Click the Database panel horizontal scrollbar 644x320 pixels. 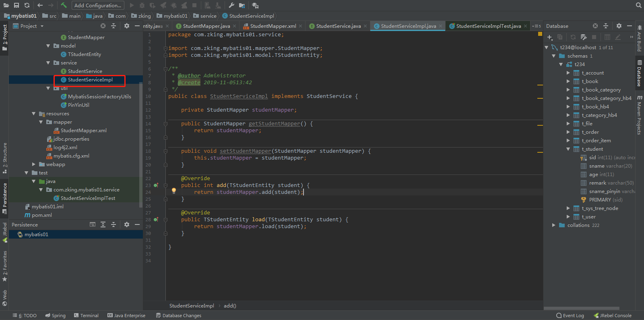pyautogui.click(x=582, y=308)
